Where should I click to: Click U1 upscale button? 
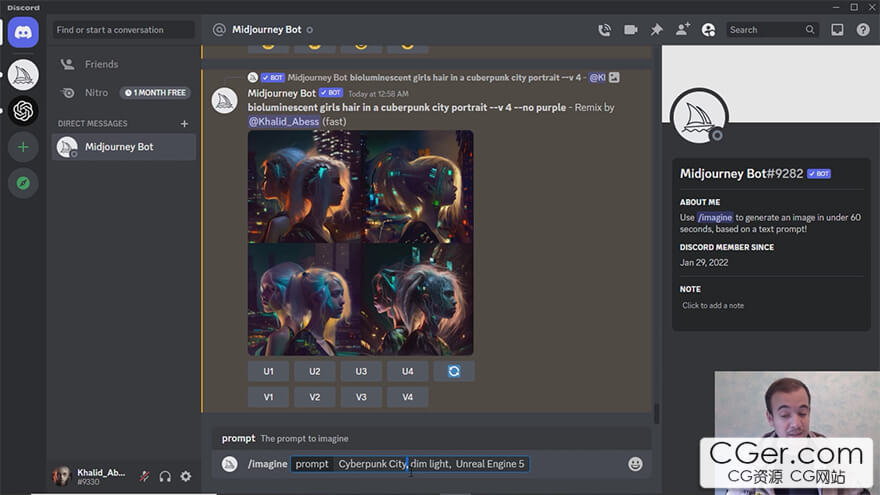[268, 371]
